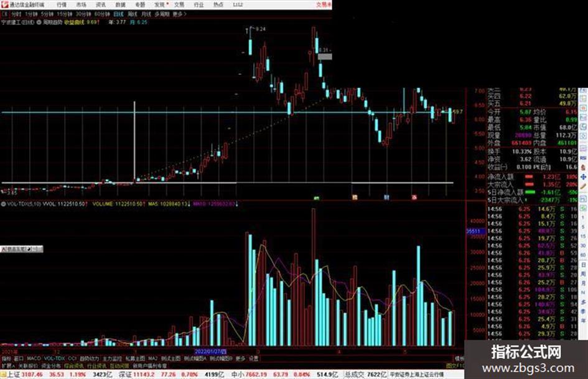Open the 资讯 menu
Viewport: 588px width, 379px height.
(x=101, y=4)
